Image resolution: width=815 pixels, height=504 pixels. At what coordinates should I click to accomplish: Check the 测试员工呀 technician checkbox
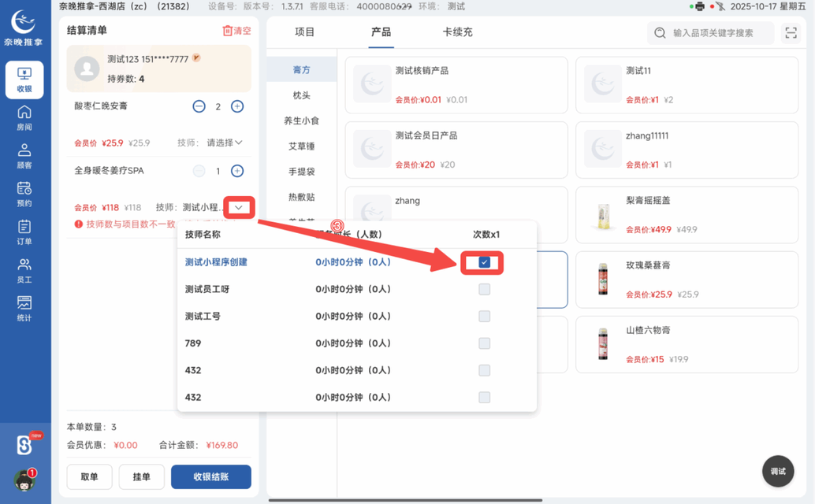483,289
